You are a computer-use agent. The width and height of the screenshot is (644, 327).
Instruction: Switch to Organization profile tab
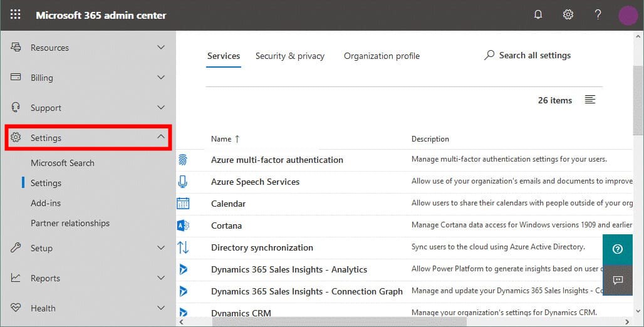click(382, 56)
